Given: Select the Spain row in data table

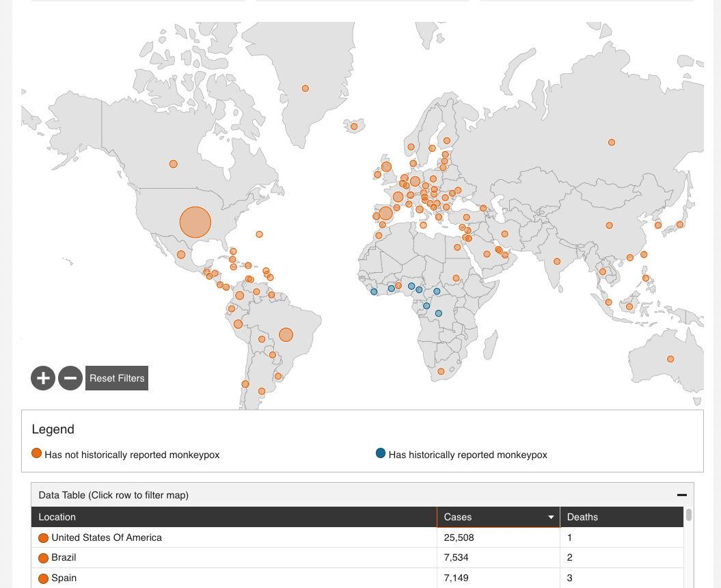Looking at the screenshot, I should [x=64, y=578].
